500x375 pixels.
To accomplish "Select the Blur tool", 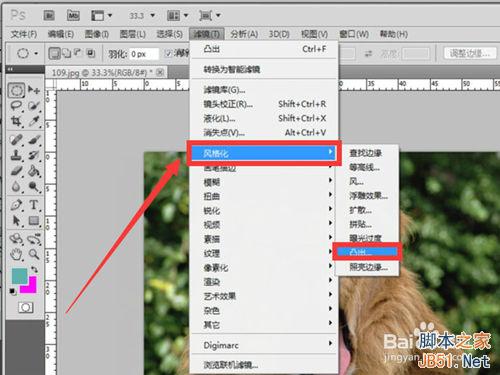I will point(16,187).
